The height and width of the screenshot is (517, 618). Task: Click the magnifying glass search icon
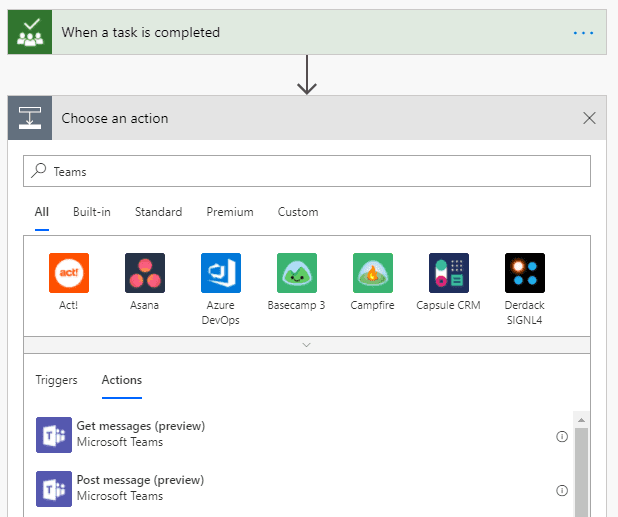[x=39, y=171]
